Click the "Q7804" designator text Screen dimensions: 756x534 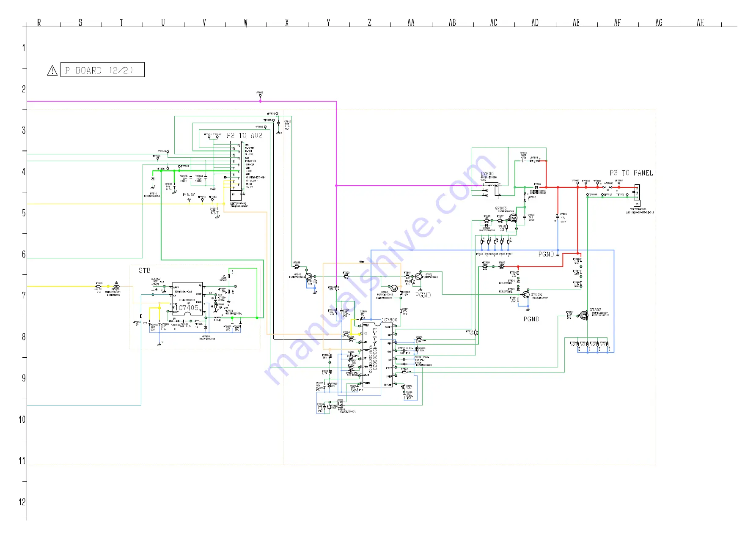[x=536, y=295]
